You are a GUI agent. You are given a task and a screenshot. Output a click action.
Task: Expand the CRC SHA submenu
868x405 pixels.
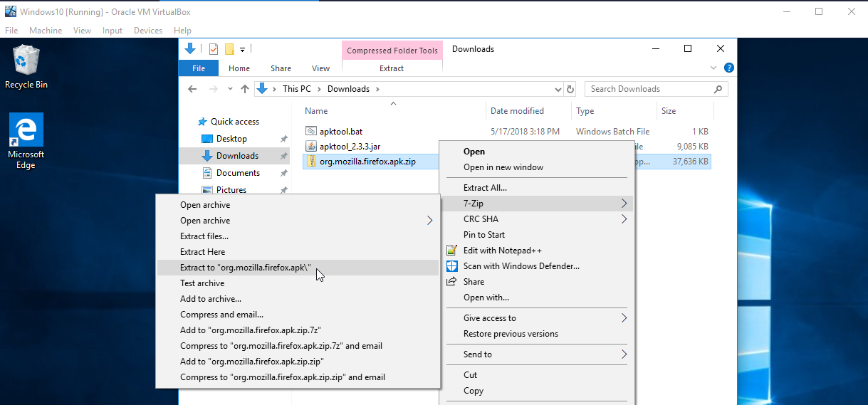click(x=624, y=219)
